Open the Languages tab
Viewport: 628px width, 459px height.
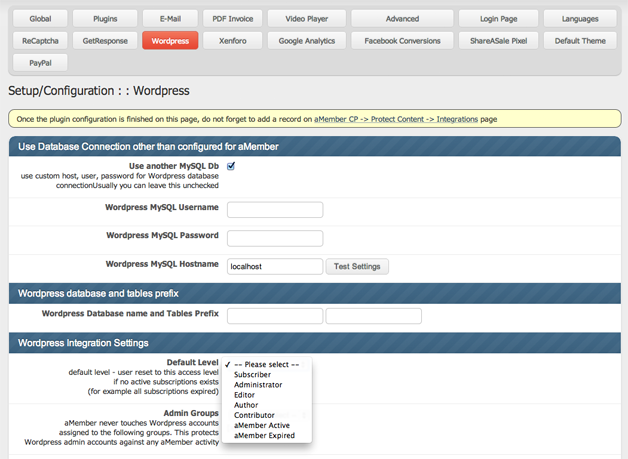(x=580, y=19)
